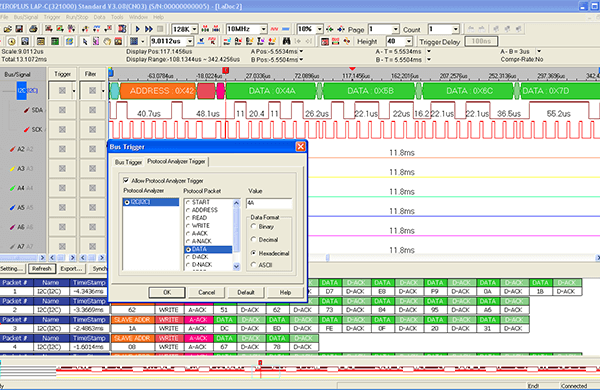Click OK in Bus Trigger dialog
The height and width of the screenshot is (390, 600).
coord(167,292)
